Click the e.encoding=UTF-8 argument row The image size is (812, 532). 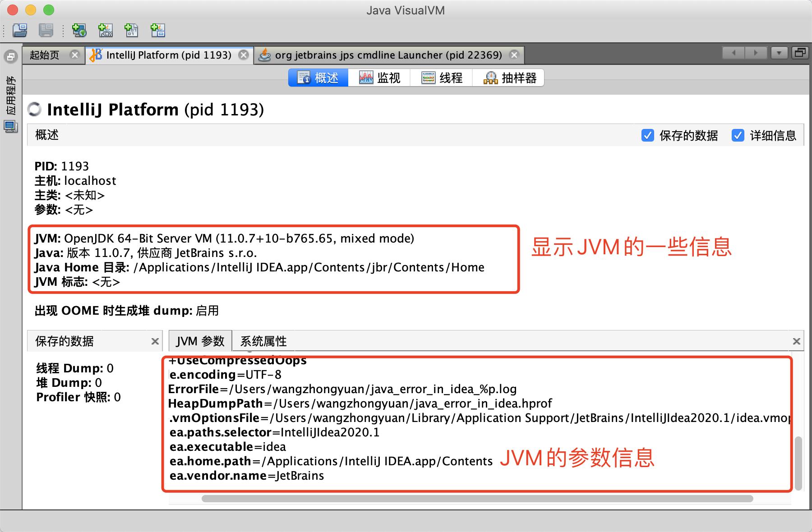[225, 375]
